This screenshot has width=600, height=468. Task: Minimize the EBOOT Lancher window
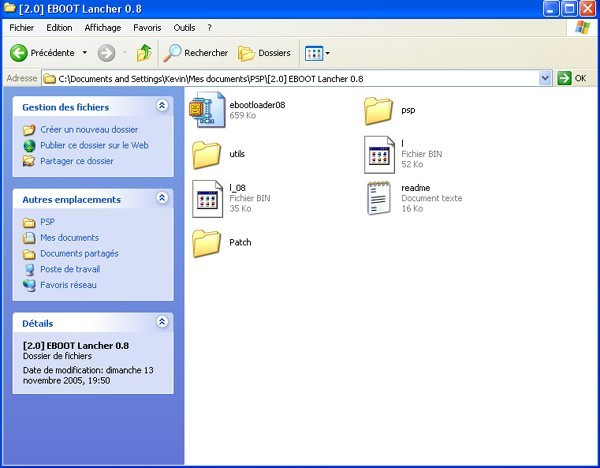(551, 9)
